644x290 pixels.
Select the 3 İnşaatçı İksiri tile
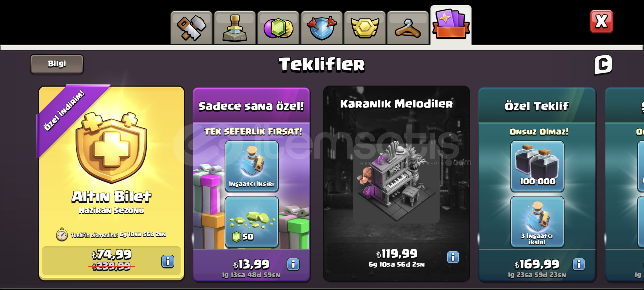point(537,222)
